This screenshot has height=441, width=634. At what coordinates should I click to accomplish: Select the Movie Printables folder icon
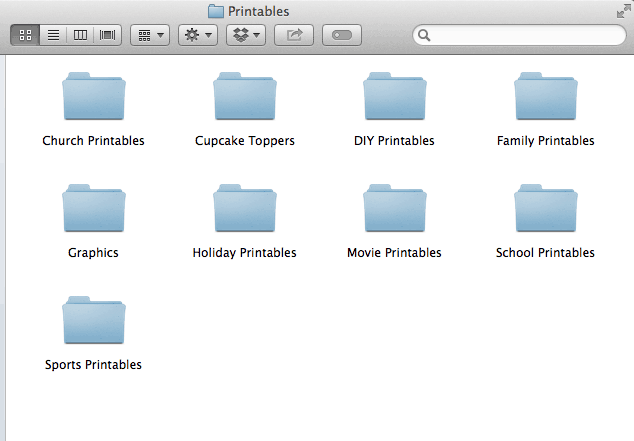(x=395, y=208)
